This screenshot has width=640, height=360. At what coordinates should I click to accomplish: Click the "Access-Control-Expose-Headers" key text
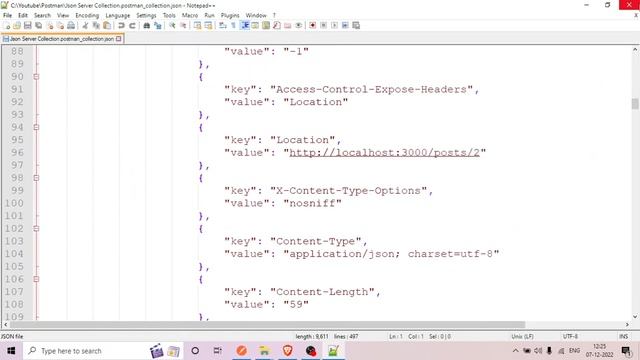(371, 89)
